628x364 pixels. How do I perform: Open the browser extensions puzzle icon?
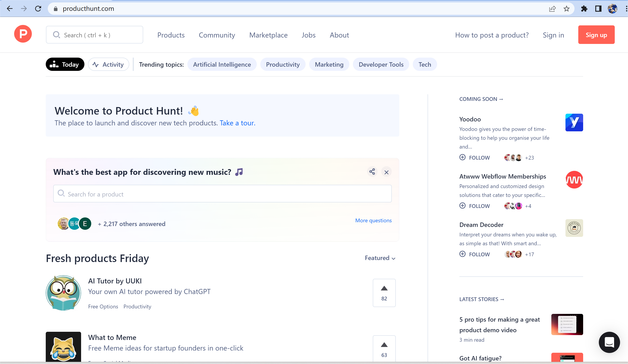[584, 9]
